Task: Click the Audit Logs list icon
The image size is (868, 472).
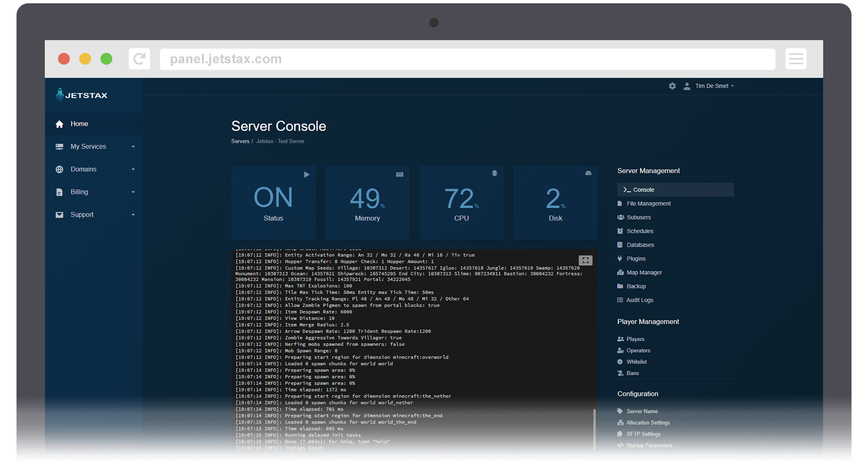Action: pyautogui.click(x=620, y=300)
